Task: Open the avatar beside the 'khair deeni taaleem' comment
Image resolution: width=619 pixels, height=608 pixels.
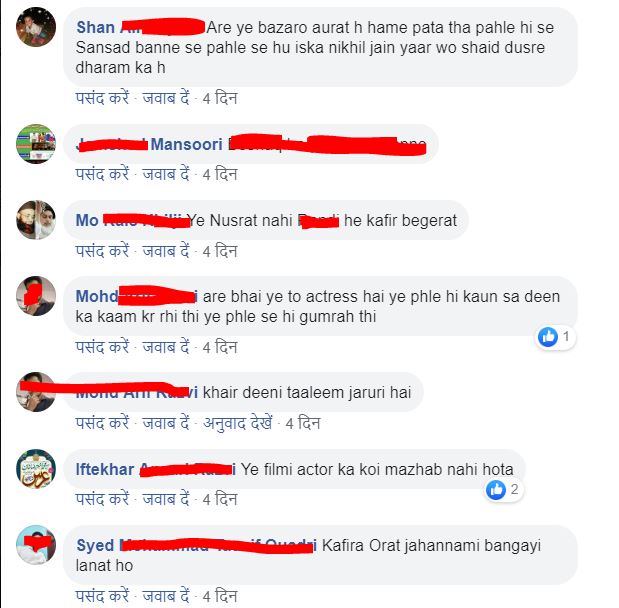Action: 36,392
